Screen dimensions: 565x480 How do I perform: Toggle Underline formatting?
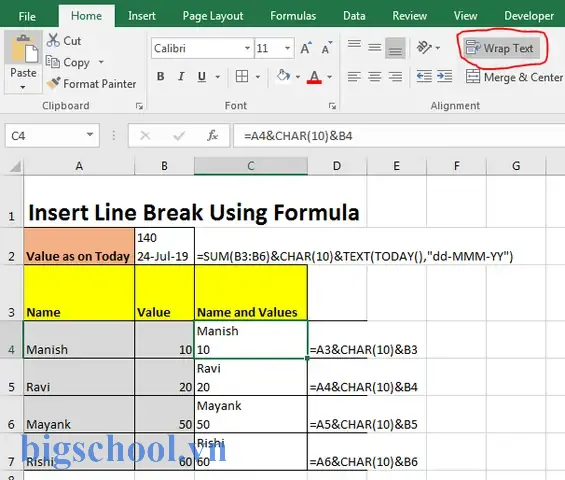click(x=202, y=76)
